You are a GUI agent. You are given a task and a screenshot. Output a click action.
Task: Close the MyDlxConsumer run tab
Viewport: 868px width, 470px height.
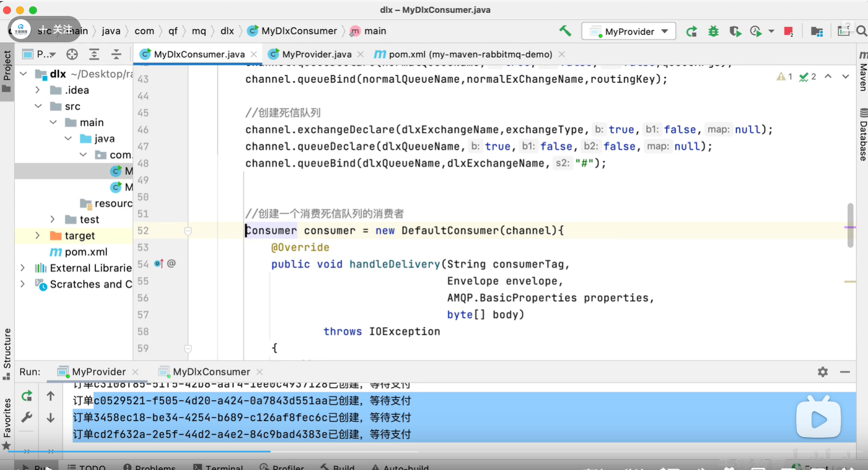(x=260, y=372)
